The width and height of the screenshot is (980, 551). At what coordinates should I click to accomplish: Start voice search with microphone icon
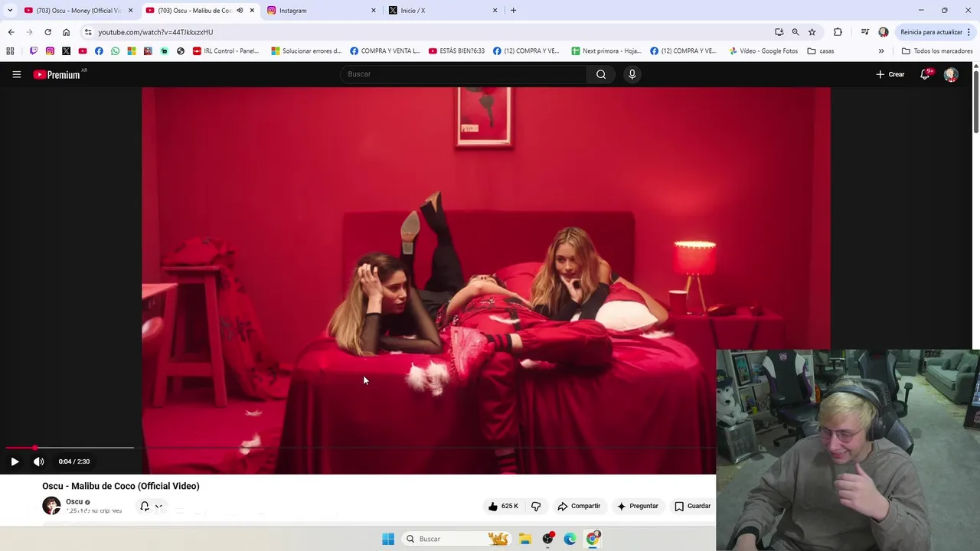(632, 74)
